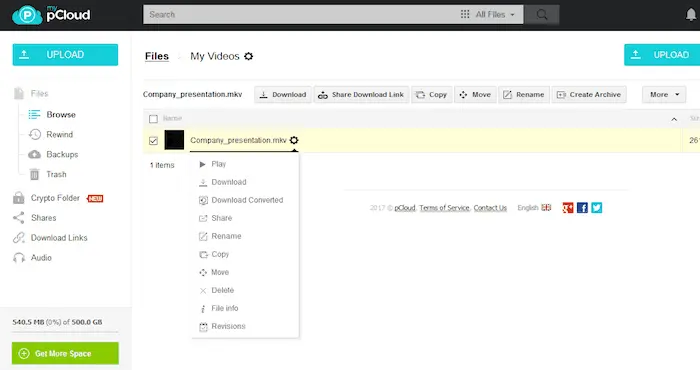Screen dimensions: 700x370
Task: Go to the Files breadcrumb link
Action: [x=157, y=56]
